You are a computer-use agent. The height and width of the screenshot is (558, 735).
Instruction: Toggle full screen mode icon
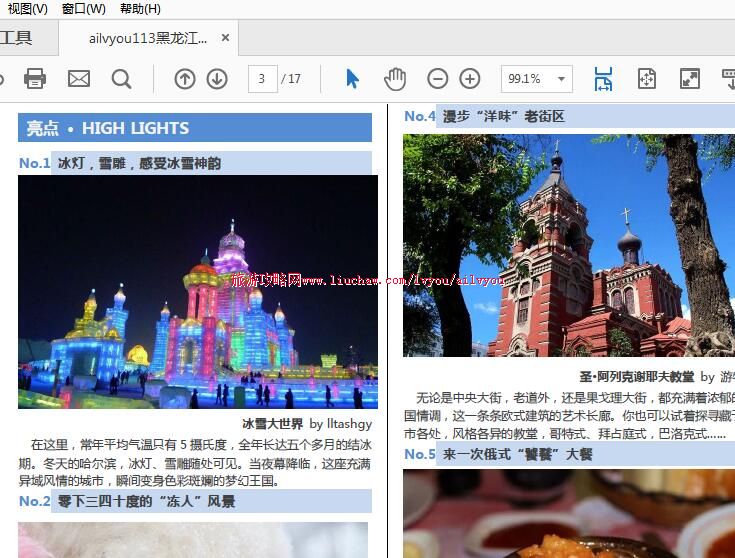click(689, 78)
